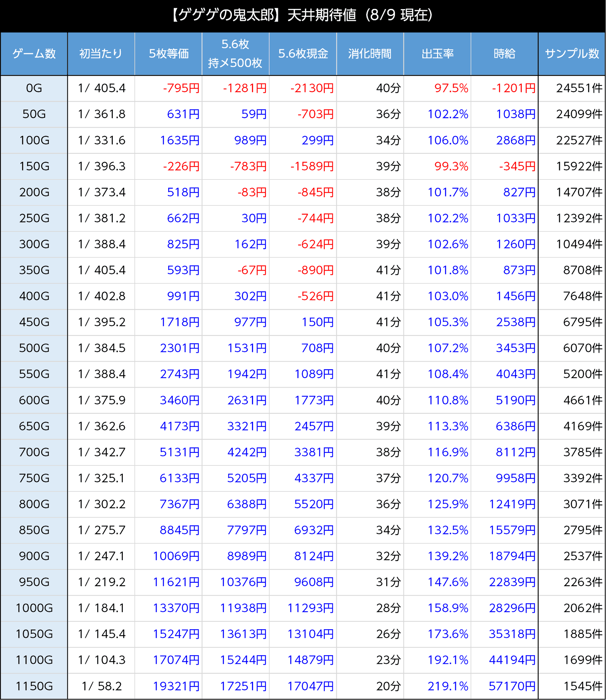Select the 450G row label

pos(34,322)
